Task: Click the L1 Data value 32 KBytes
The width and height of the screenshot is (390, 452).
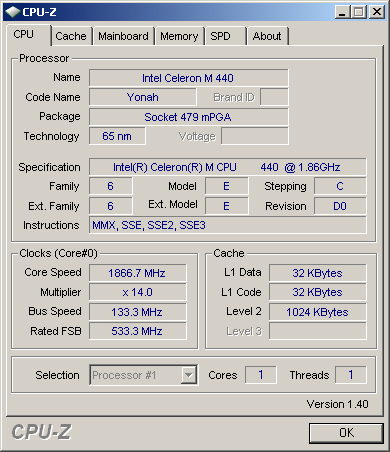Action: 318,273
